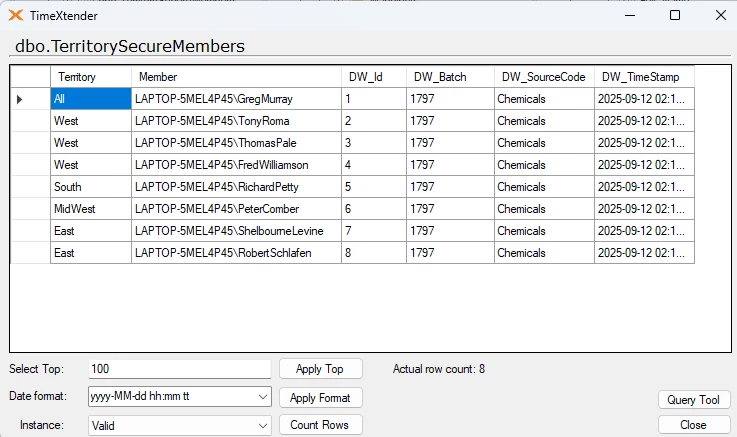Click the Close button at bottom right
The width and height of the screenshot is (737, 437).
(694, 425)
